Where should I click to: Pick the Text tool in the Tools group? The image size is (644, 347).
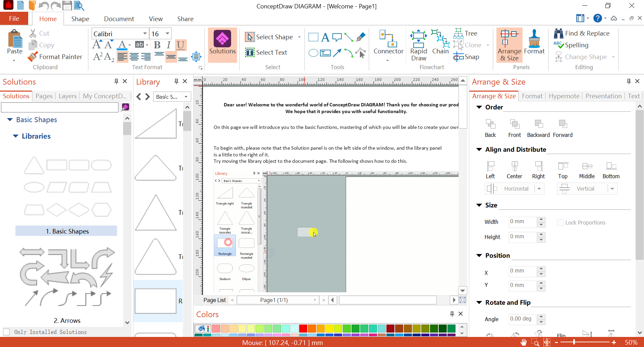click(x=325, y=37)
